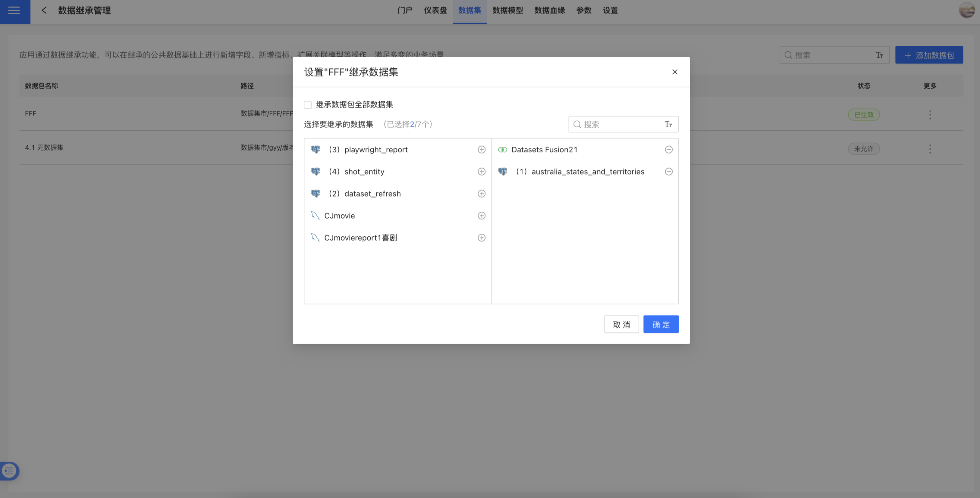Remove Datasets Fusion21 with minus icon
Image resolution: width=980 pixels, height=498 pixels.
pos(668,149)
